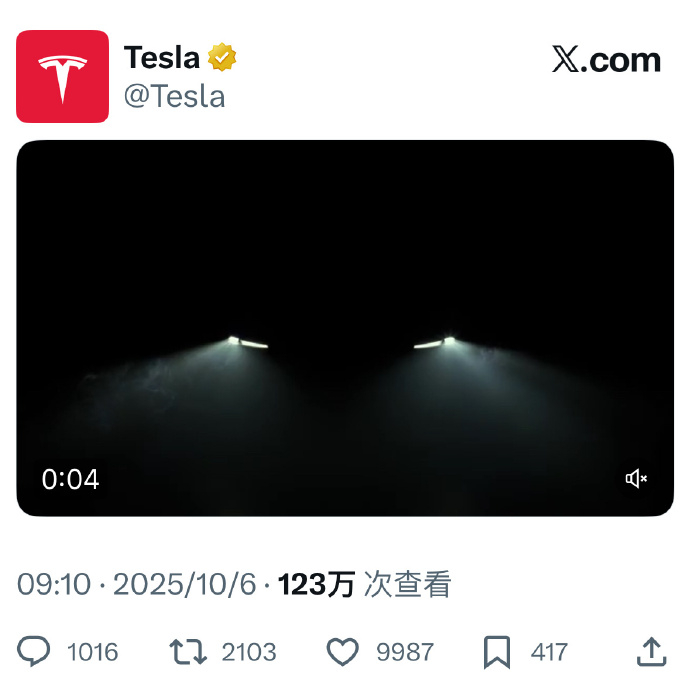Open the 1016 replies count
The image size is (690, 693).
(x=92, y=652)
